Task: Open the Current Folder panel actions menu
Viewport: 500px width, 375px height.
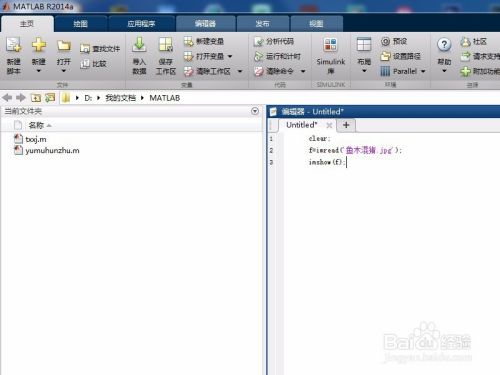Action: tap(255, 111)
